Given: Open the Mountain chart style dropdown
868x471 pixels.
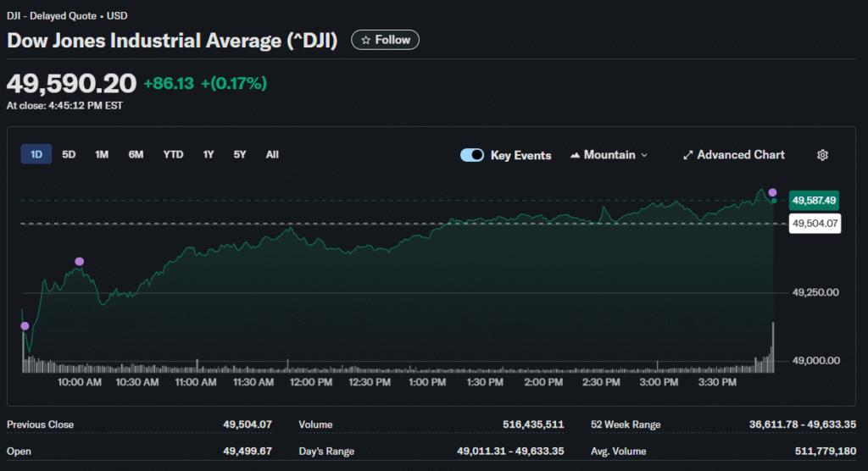Looking at the screenshot, I should point(609,155).
